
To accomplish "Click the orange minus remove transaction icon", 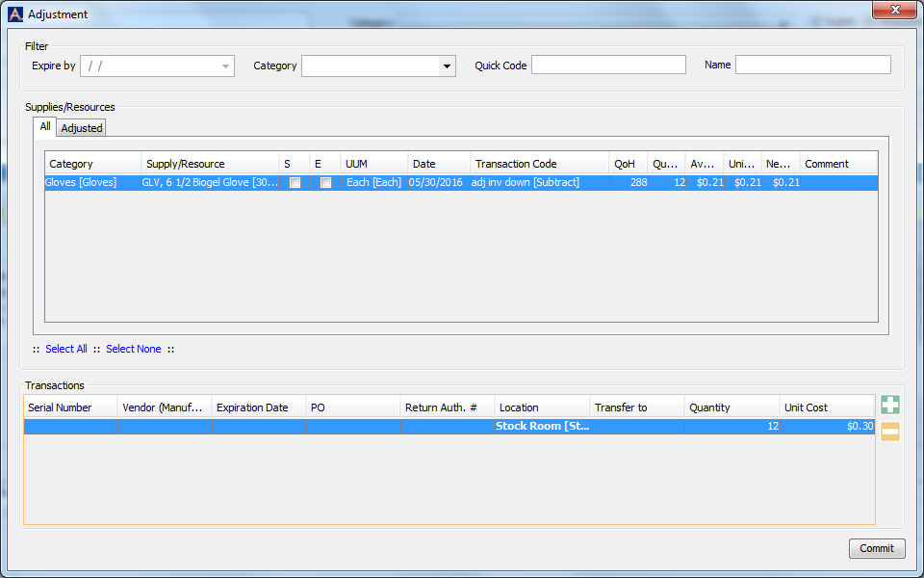I will [x=889, y=432].
